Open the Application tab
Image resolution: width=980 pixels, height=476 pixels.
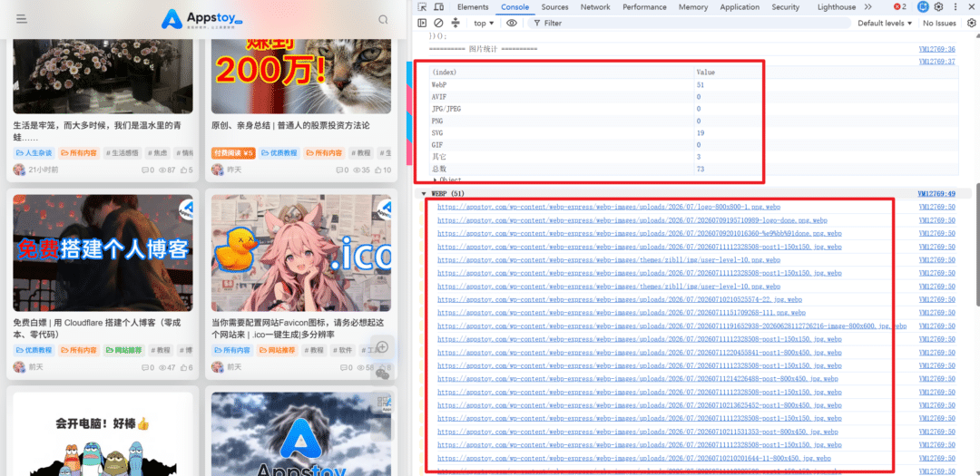click(740, 7)
